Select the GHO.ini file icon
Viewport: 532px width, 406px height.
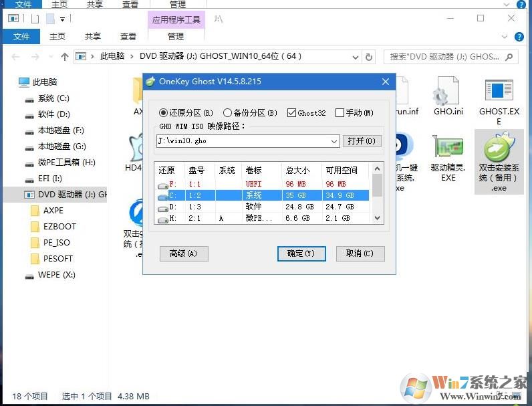[x=448, y=96]
